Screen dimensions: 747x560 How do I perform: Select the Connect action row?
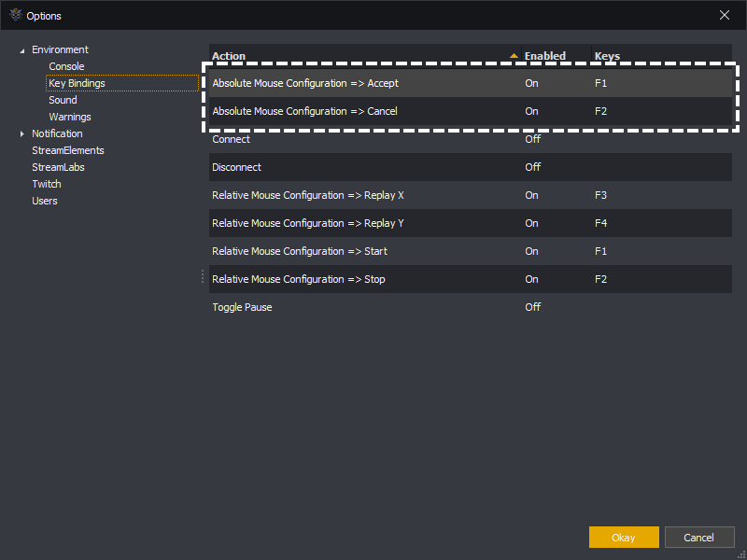(x=471, y=139)
